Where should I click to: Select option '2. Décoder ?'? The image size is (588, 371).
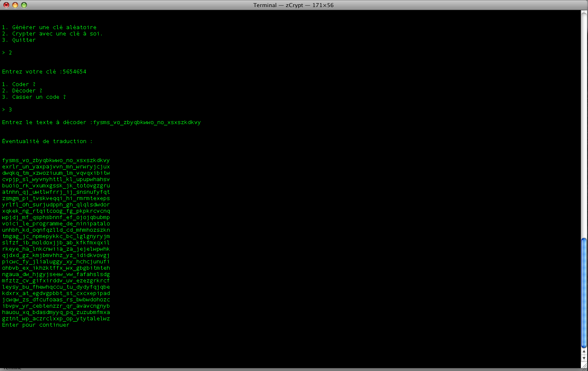21,90
